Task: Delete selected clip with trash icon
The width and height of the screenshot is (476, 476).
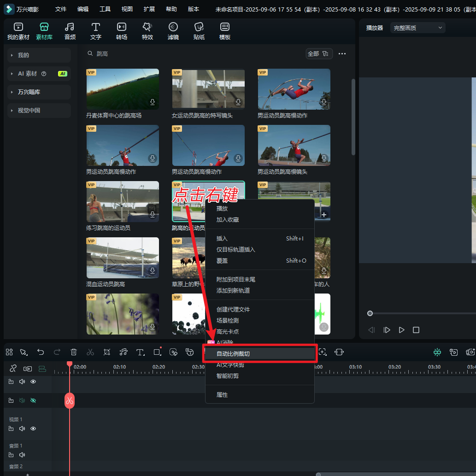Action: tap(73, 352)
